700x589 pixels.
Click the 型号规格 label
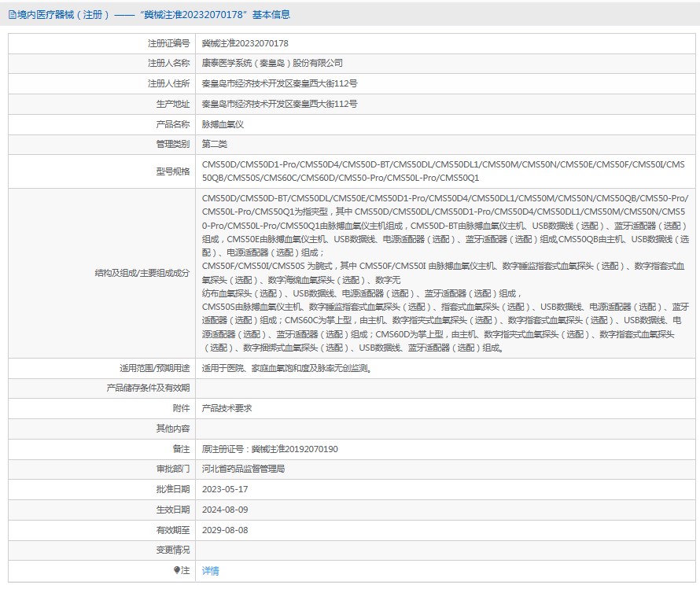tap(173, 171)
